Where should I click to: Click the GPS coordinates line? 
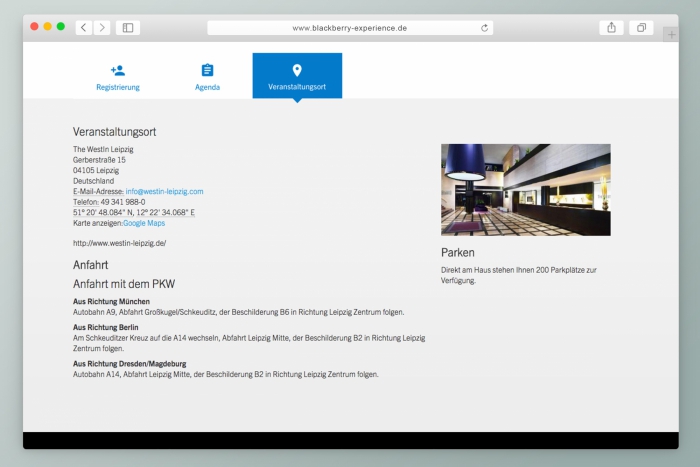(134, 212)
